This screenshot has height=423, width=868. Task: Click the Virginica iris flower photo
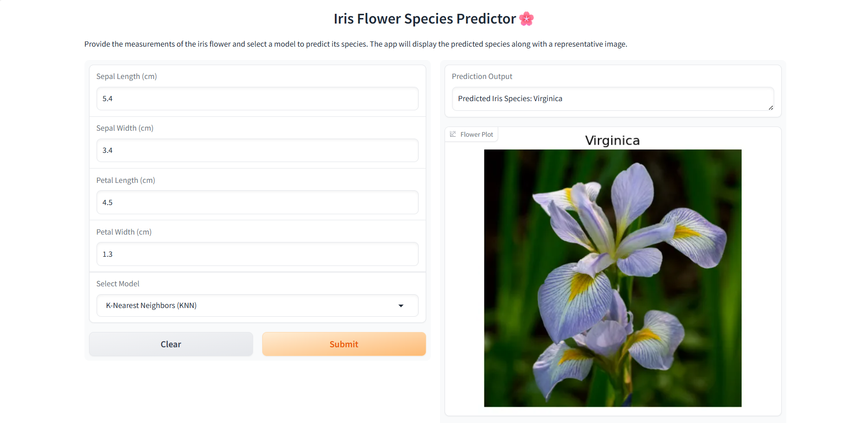click(612, 278)
